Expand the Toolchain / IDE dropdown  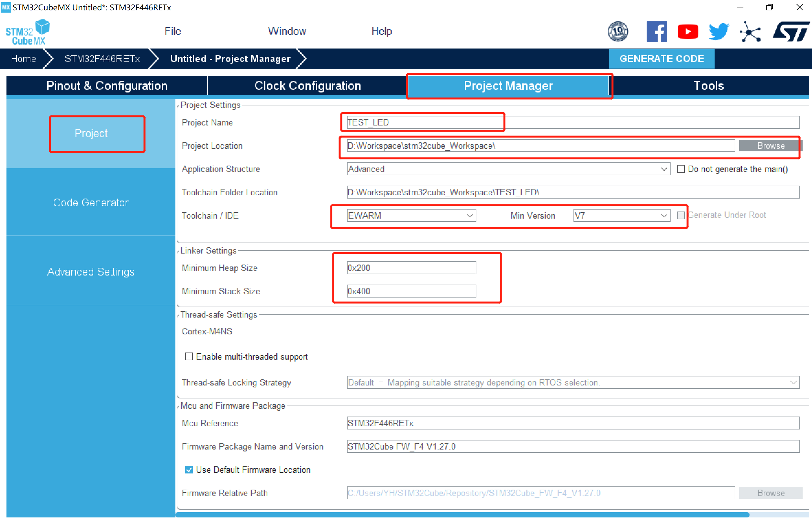(411, 215)
